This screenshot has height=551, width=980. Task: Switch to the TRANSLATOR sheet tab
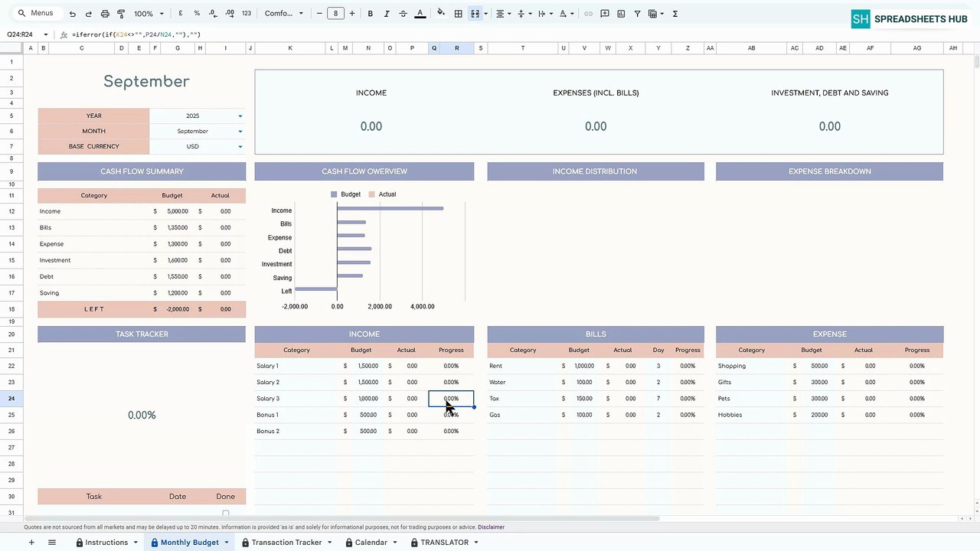tap(444, 543)
